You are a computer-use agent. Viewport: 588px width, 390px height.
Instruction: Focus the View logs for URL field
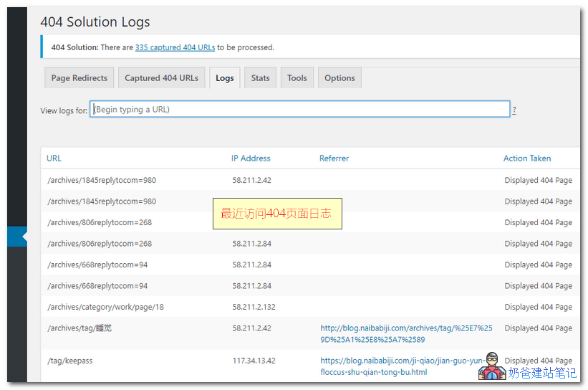click(x=299, y=110)
